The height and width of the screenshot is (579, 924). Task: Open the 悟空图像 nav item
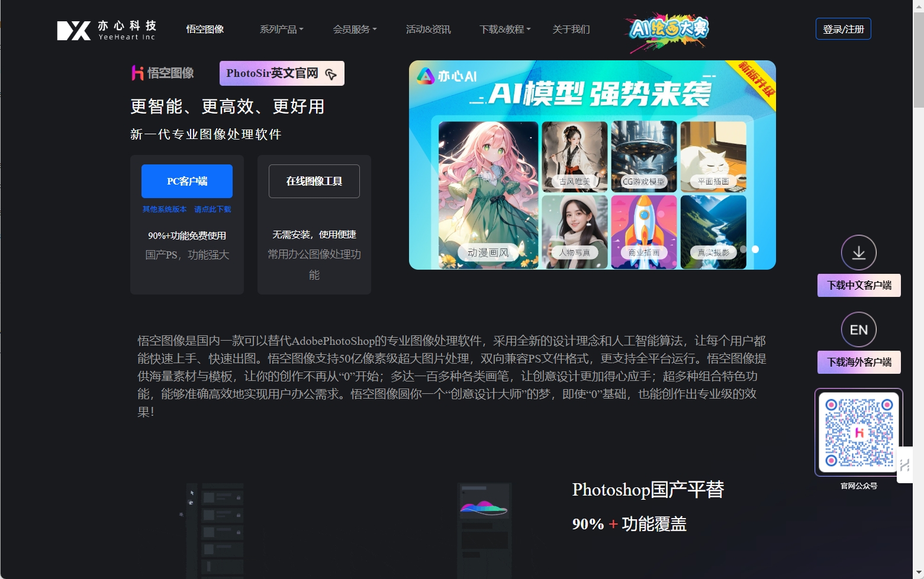click(x=205, y=30)
